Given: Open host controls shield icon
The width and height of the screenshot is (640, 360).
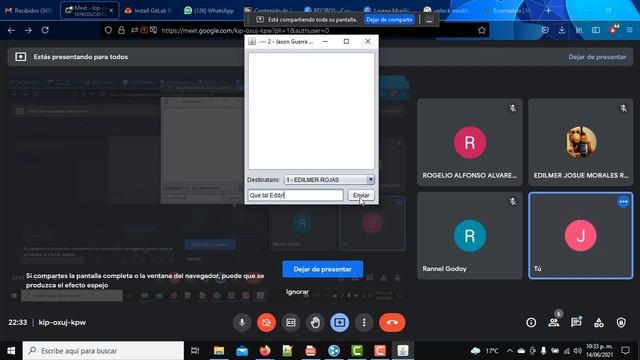Looking at the screenshot, I should click(621, 322).
